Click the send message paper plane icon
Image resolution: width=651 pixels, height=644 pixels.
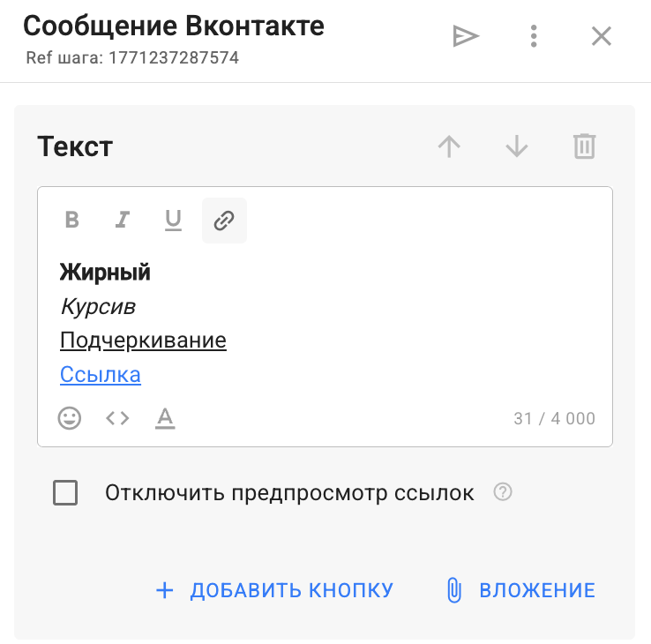pos(465,36)
